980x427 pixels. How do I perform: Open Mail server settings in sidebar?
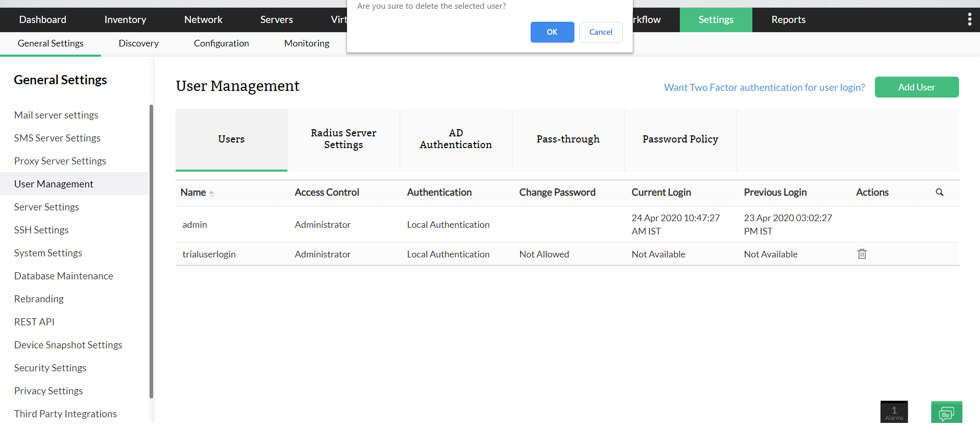(x=56, y=115)
